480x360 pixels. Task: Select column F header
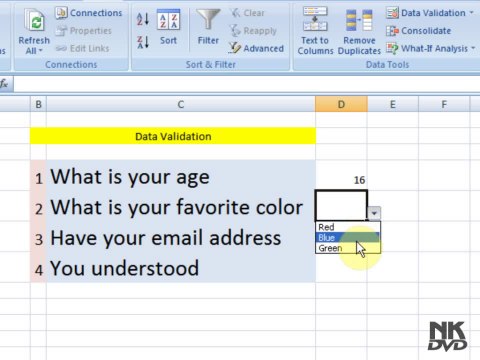[444, 104]
